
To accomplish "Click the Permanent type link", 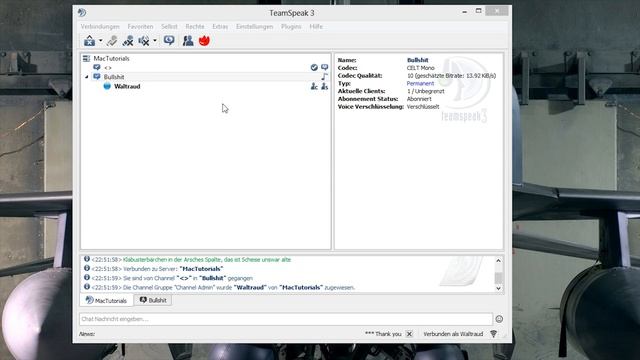I will coord(420,83).
